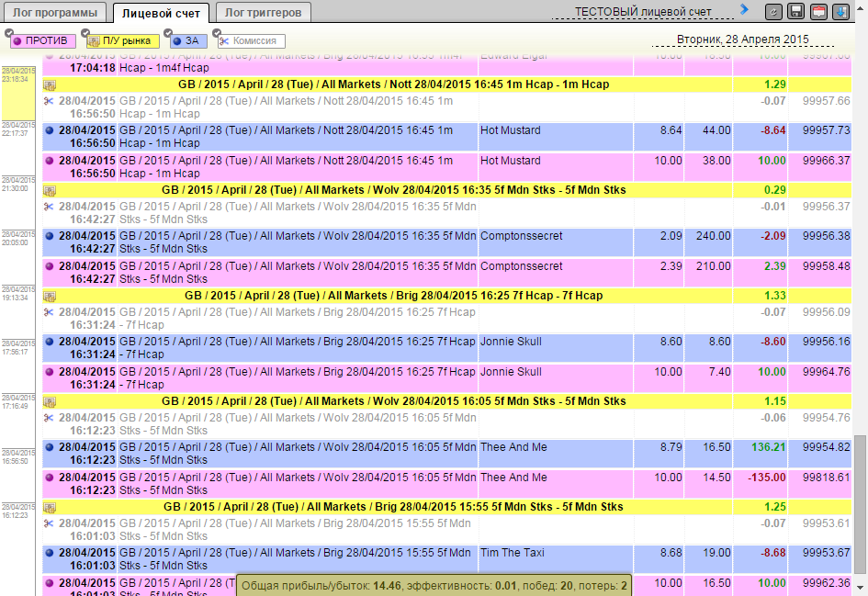
Task: Click scissors icon on Nott 16:45 commission row
Action: tap(50, 101)
